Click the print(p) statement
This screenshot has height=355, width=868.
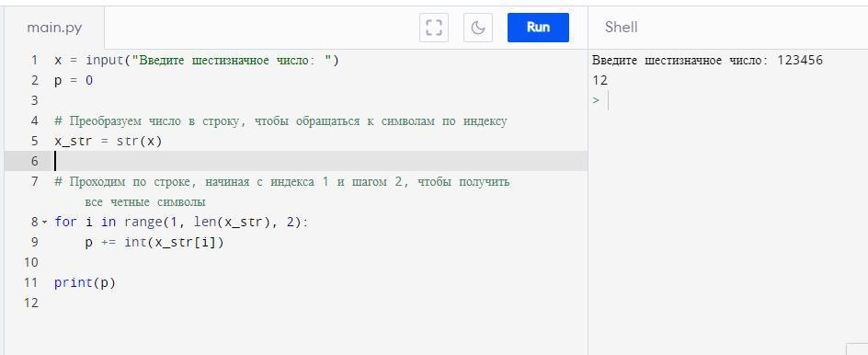point(85,283)
